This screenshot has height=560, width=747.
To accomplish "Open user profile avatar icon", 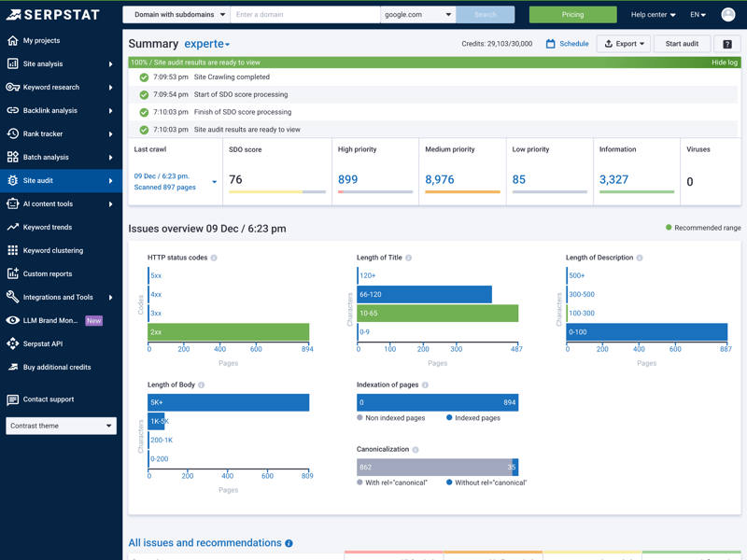I will pyautogui.click(x=728, y=14).
